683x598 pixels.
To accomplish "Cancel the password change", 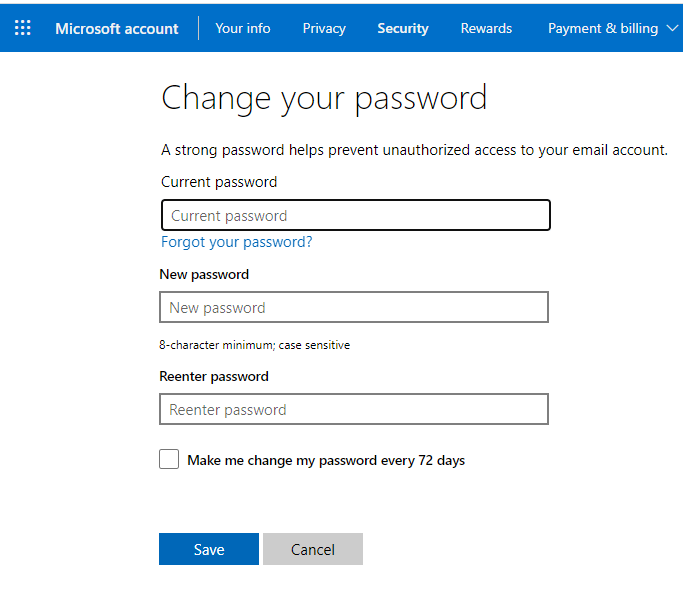I will coord(313,549).
